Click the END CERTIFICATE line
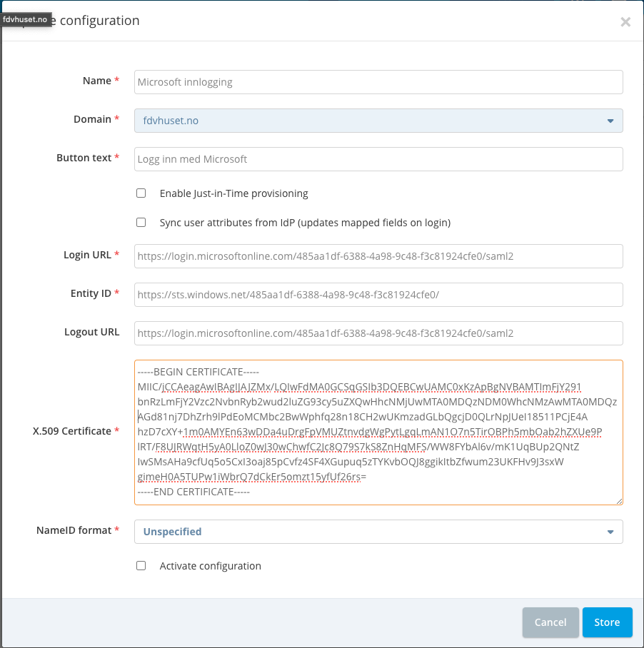Image resolution: width=644 pixels, height=648 pixels. pyautogui.click(x=193, y=492)
